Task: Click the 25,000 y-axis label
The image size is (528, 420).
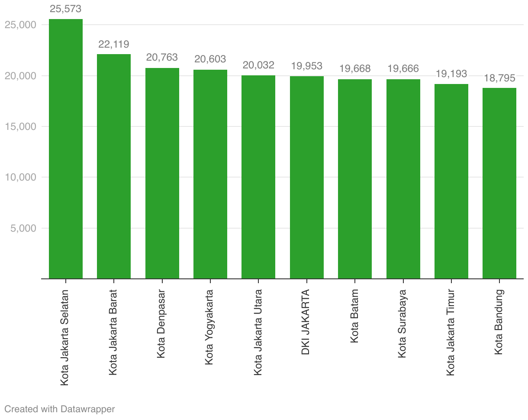Action: (20, 25)
